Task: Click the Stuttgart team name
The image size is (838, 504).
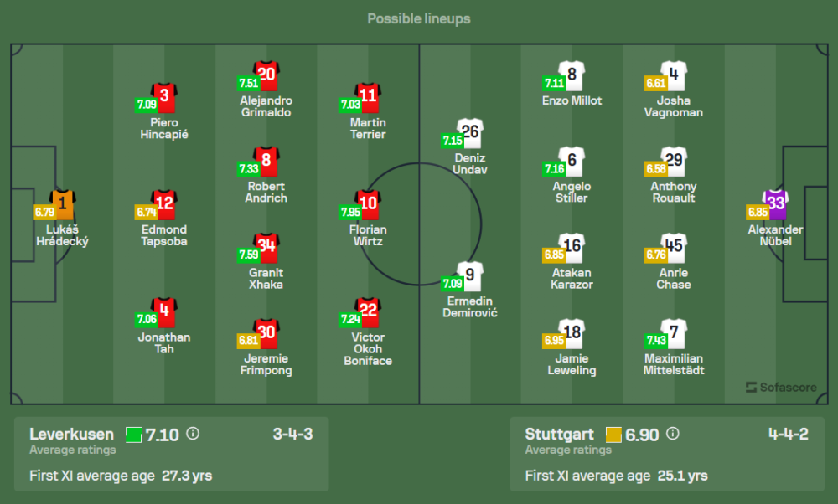Action: (559, 434)
